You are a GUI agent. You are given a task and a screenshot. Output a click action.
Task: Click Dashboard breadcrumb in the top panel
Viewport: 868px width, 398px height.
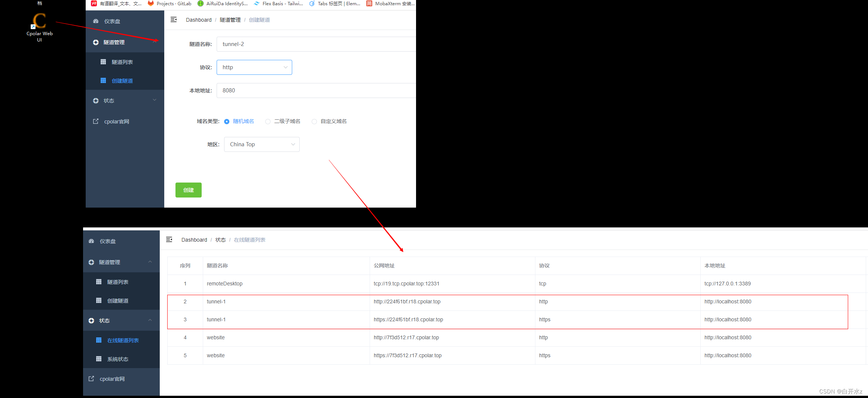point(199,20)
